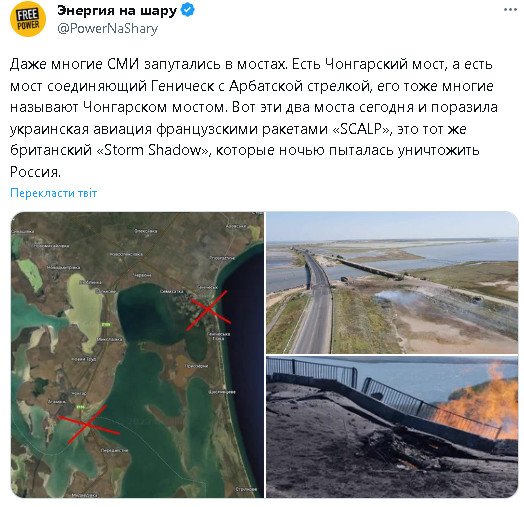Click the blue verified badge
This screenshot has height=507, width=524.
(187, 10)
